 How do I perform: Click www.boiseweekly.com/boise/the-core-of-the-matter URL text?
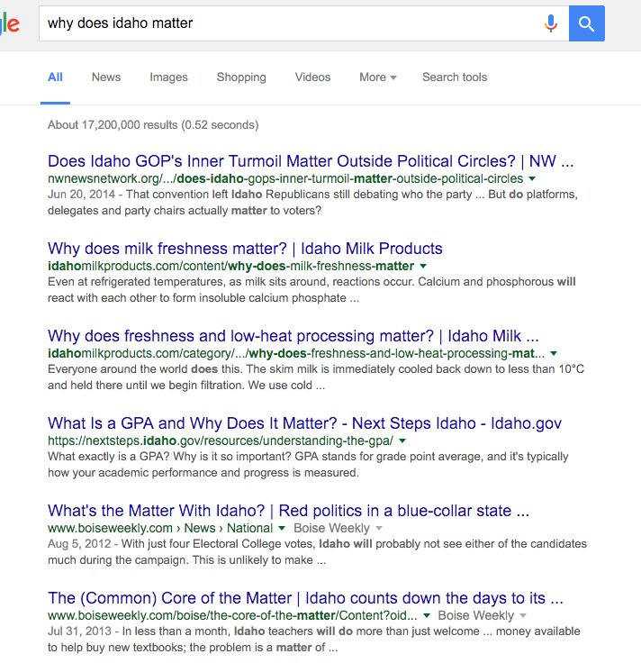point(232,616)
